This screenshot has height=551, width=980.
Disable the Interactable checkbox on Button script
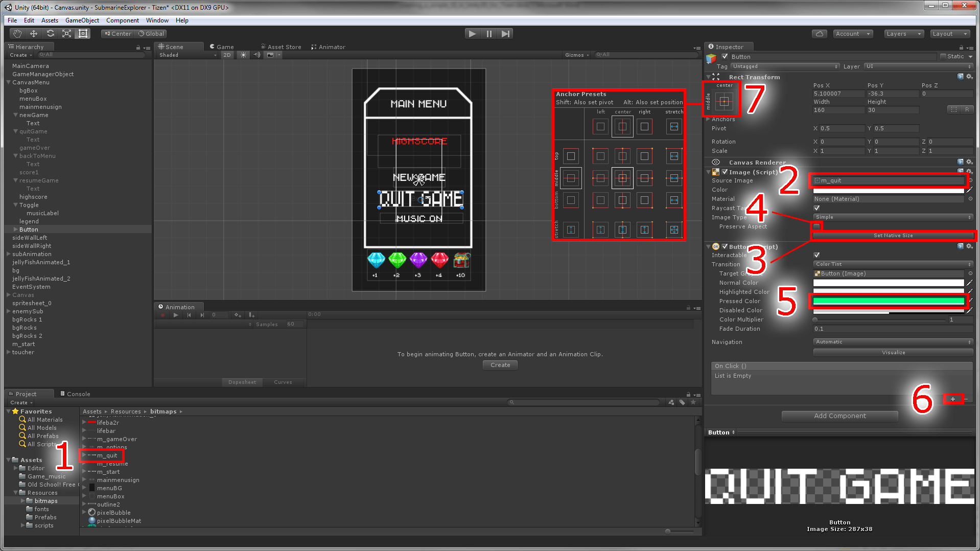click(x=816, y=255)
